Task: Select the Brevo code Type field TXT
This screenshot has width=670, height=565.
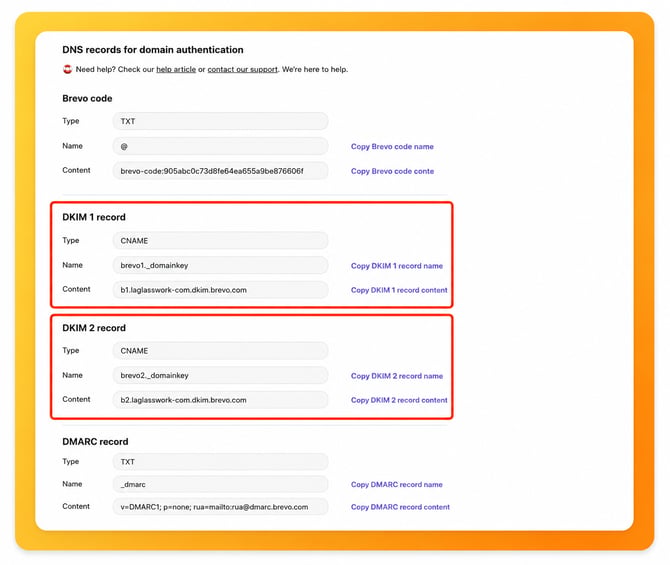Action: 220,121
